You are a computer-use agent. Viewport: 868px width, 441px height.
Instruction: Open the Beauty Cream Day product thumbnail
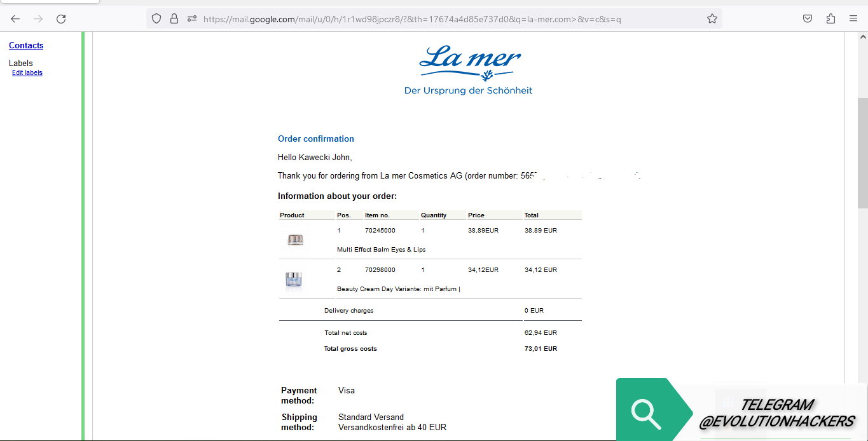(x=294, y=279)
